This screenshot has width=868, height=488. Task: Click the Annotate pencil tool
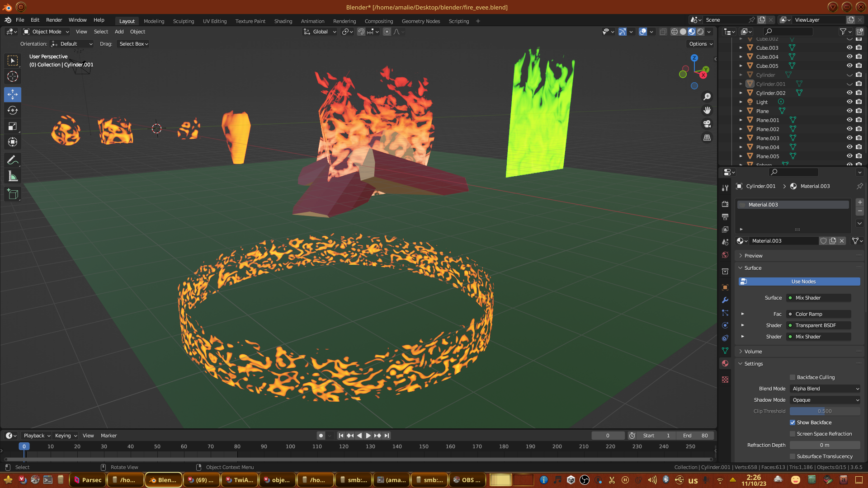tap(13, 160)
